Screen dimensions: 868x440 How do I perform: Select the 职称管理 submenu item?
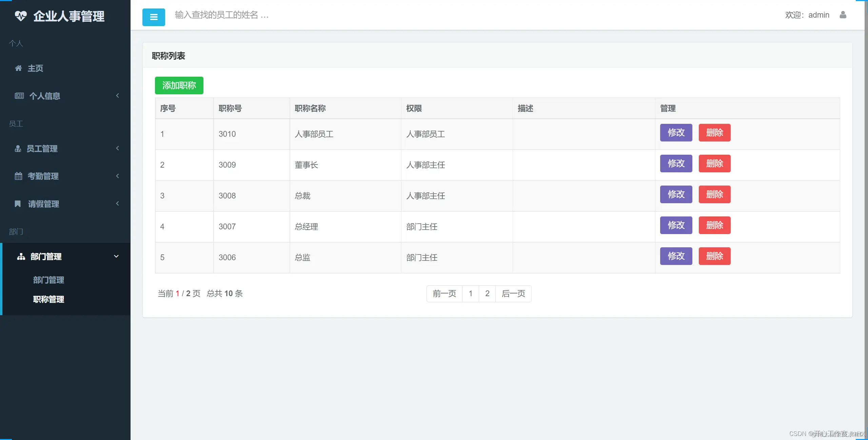pyautogui.click(x=48, y=299)
